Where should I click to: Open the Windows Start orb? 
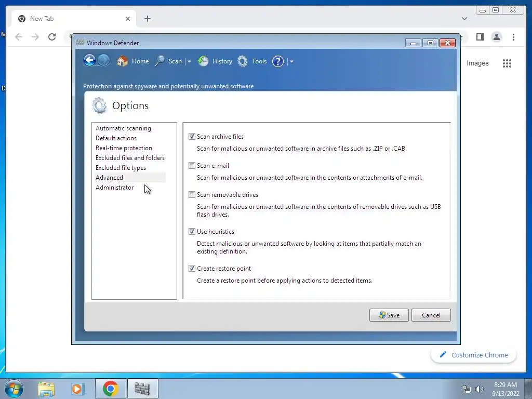tap(14, 389)
